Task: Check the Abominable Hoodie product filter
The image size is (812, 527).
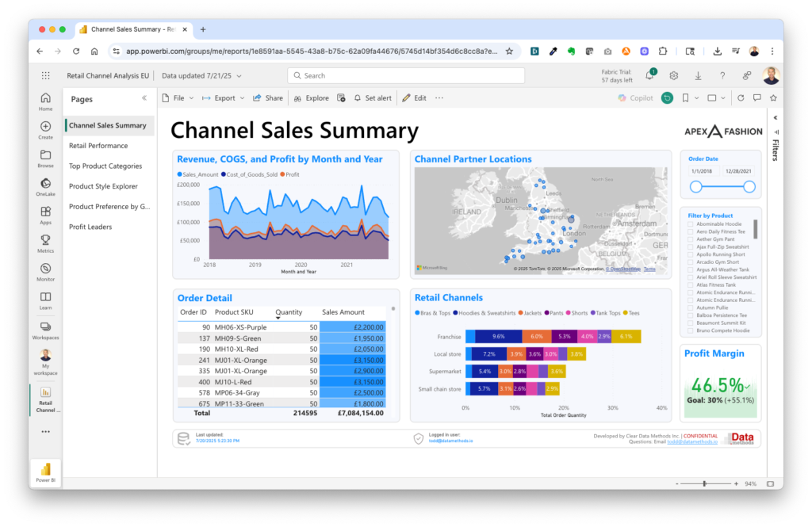Action: point(691,224)
